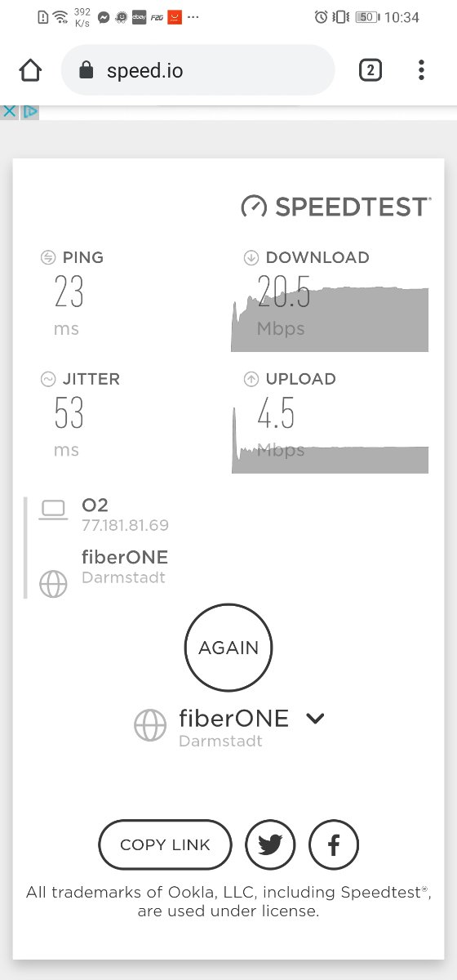Close the ad with the X icon
457x980 pixels.
coord(9,111)
